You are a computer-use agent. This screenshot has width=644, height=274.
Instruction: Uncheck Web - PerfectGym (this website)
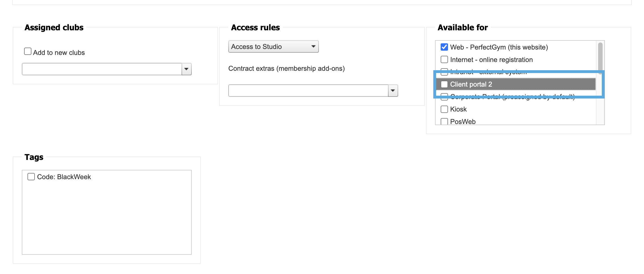point(444,47)
